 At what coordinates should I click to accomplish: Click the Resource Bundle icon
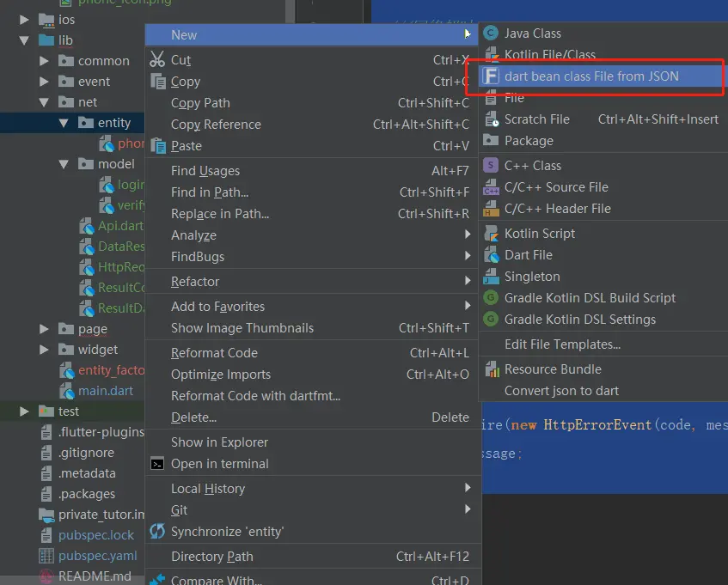point(492,369)
